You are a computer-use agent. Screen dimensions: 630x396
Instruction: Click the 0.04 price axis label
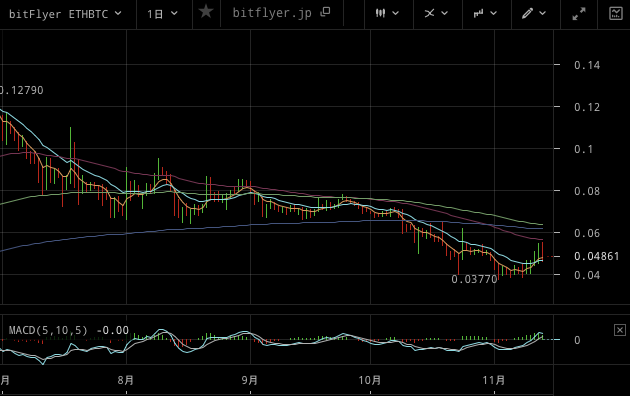tap(587, 275)
